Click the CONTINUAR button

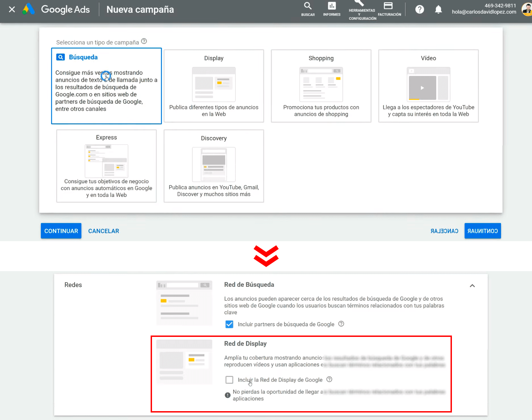tap(61, 231)
